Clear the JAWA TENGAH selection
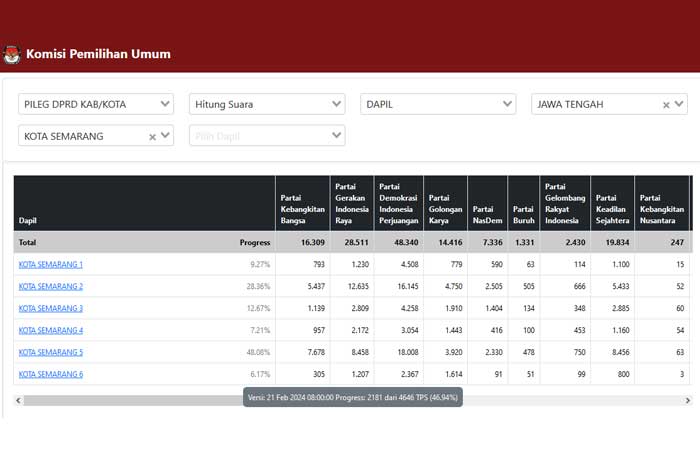The height and width of the screenshot is (465, 700). [x=666, y=105]
